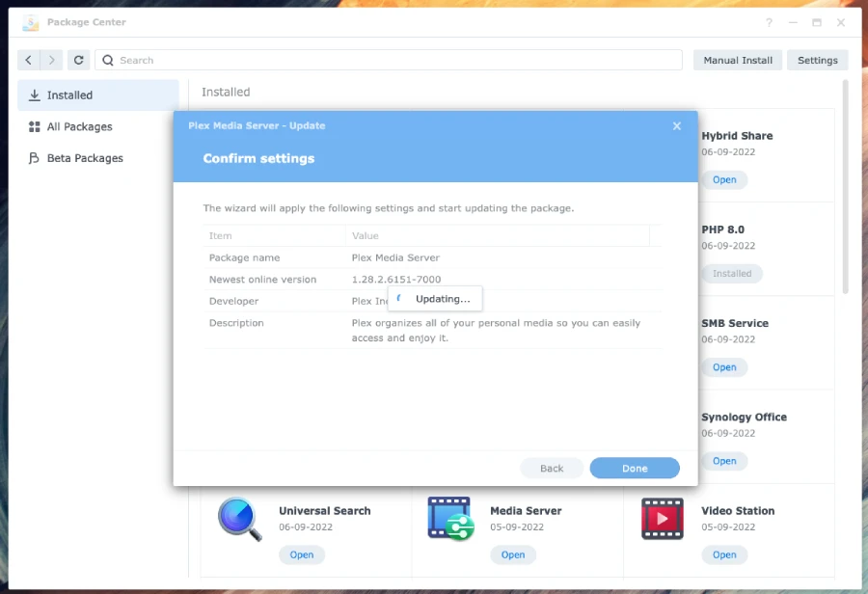Open Package Center Settings

point(817,60)
